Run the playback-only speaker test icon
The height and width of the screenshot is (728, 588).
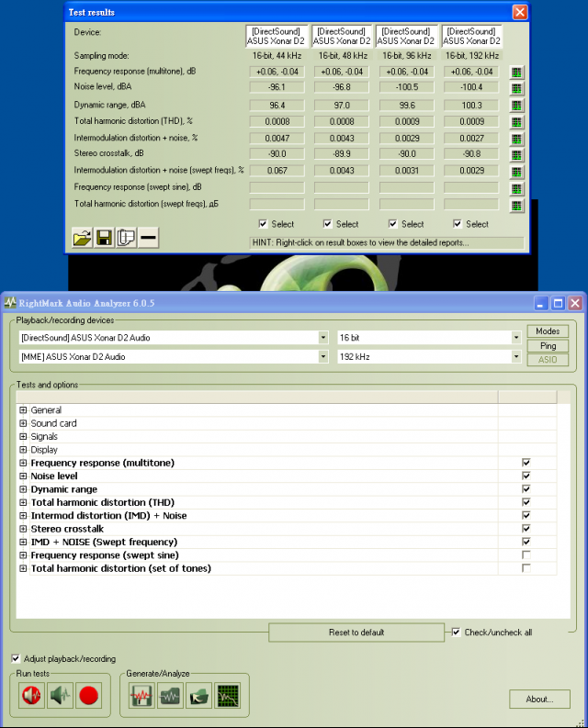tap(60, 695)
